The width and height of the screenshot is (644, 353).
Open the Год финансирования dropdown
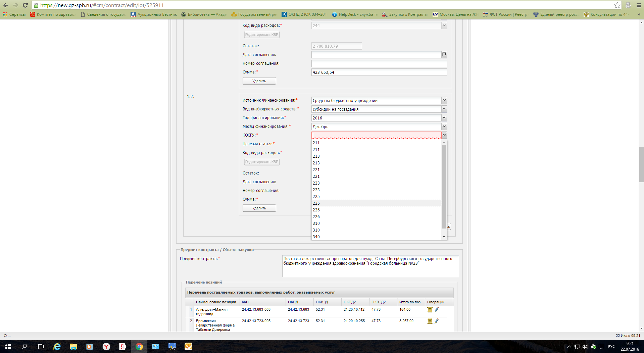444,118
